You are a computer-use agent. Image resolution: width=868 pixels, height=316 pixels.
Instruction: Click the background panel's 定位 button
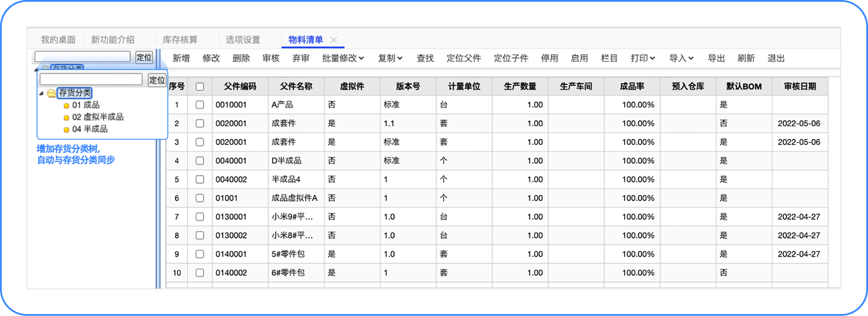click(144, 57)
